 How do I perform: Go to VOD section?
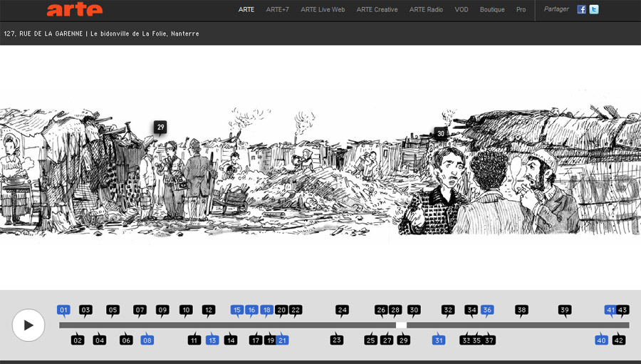click(461, 9)
